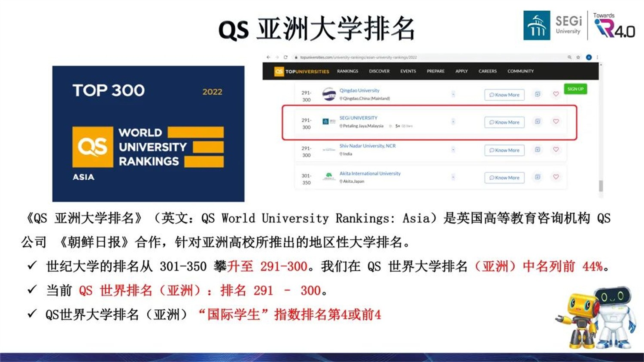Add Akita International University to compare
The image size is (644, 362).
[538, 177]
